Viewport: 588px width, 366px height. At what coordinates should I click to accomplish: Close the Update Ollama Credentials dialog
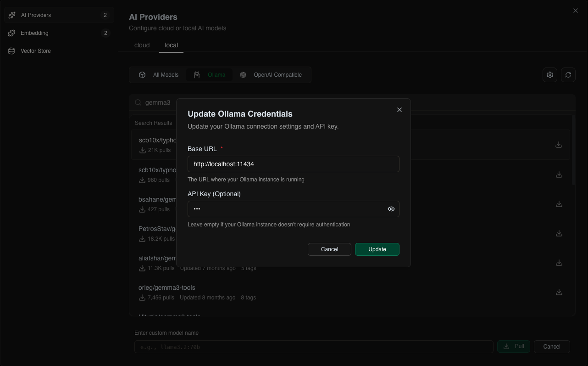(x=399, y=110)
